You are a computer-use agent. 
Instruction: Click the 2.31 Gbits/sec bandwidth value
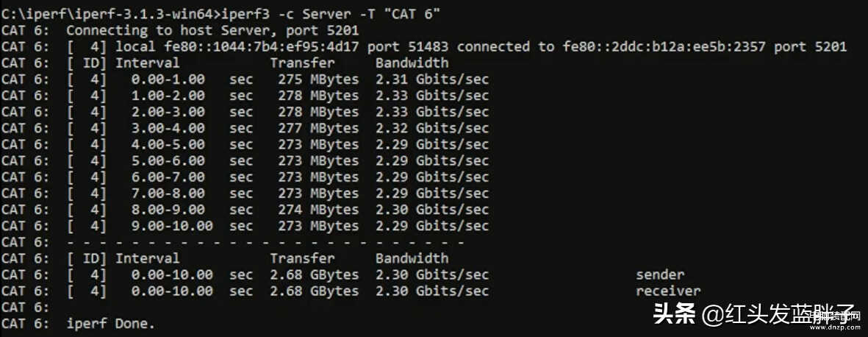click(432, 79)
